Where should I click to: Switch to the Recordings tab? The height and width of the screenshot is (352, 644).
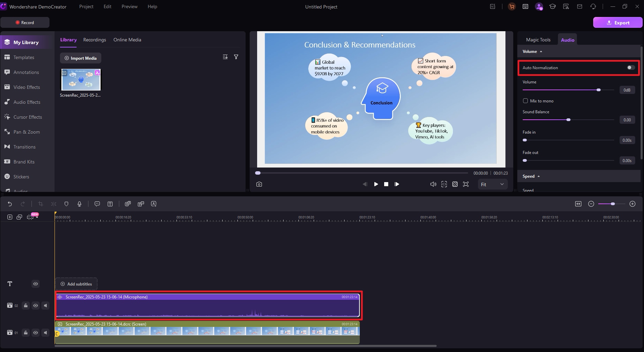click(x=95, y=40)
